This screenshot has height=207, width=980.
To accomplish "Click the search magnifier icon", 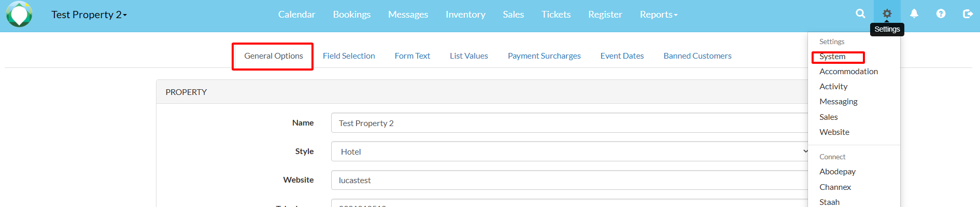I will 860,14.
